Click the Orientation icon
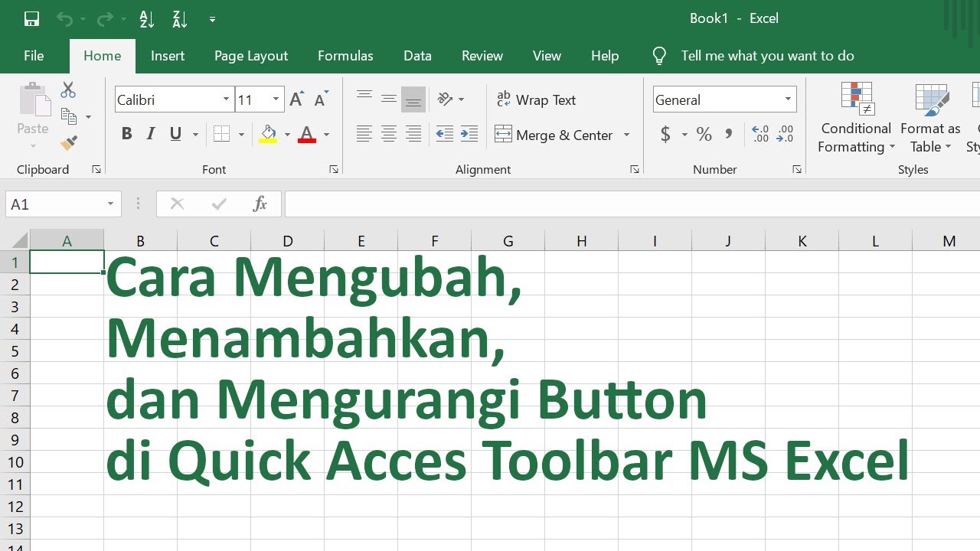The height and width of the screenshot is (551, 980). coord(446,99)
